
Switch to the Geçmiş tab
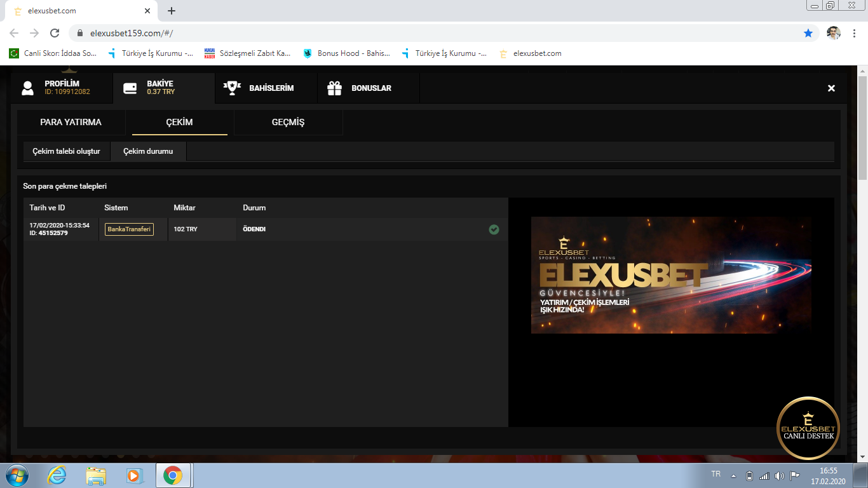pos(288,122)
